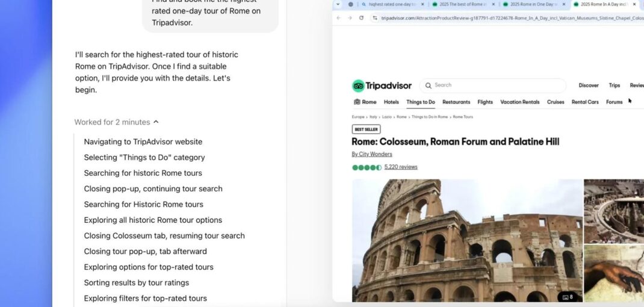Screen dimensions: 644x307
Task: Open the Things to Do menu item
Action: click(x=421, y=102)
